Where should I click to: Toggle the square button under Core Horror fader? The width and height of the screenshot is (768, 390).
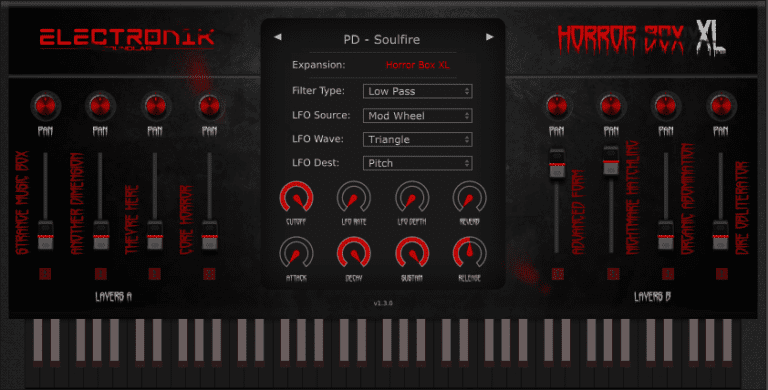click(209, 273)
